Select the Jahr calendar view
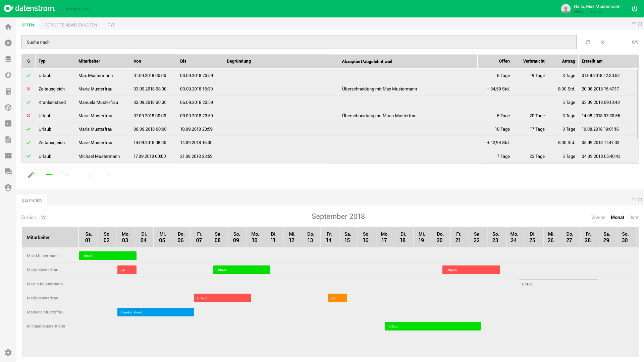This screenshot has height=362, width=644. (x=634, y=217)
